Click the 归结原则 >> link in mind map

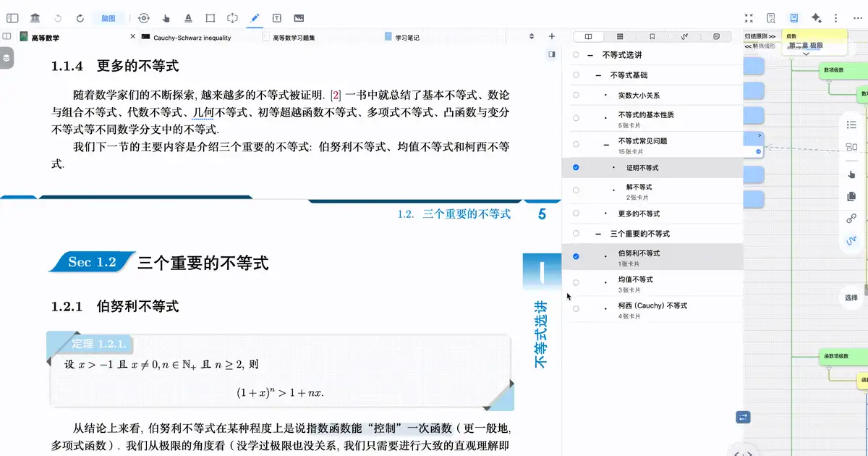[x=760, y=36]
